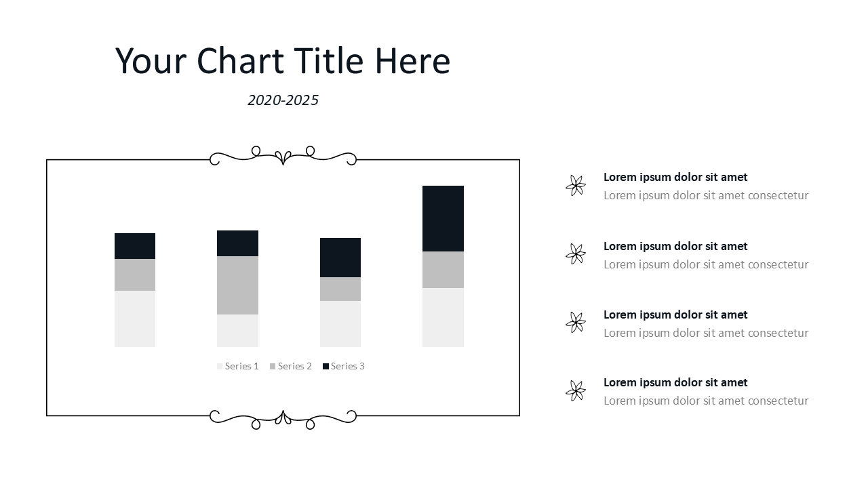The width and height of the screenshot is (868, 488).
Task: Select the top swirl ornament on chart frame
Action: click(283, 157)
